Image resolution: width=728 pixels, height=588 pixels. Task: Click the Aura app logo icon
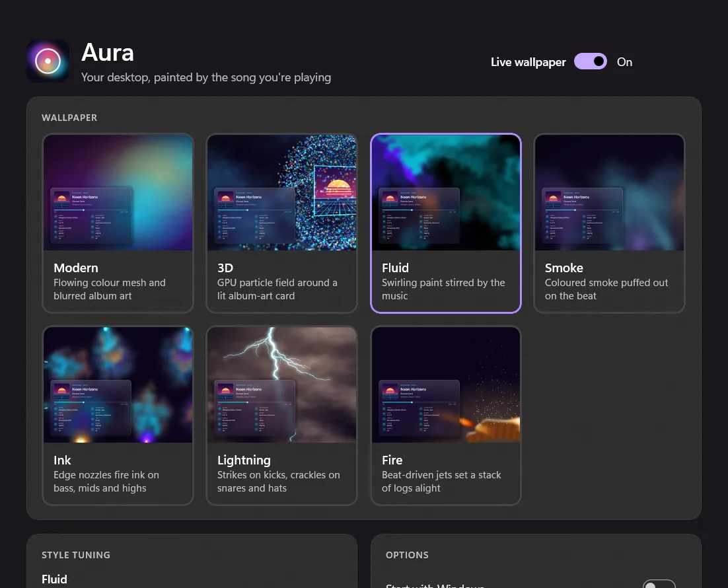tap(48, 61)
